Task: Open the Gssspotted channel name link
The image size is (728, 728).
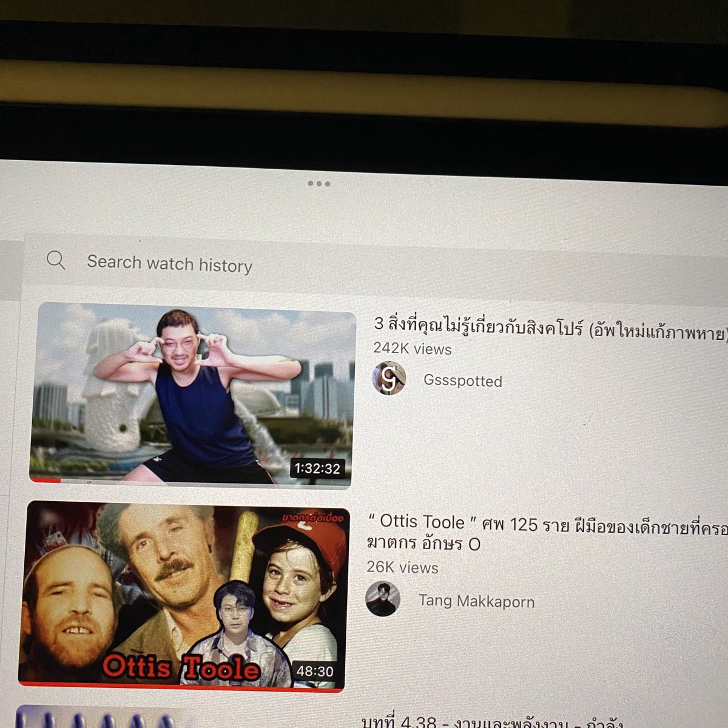Action: click(x=463, y=381)
